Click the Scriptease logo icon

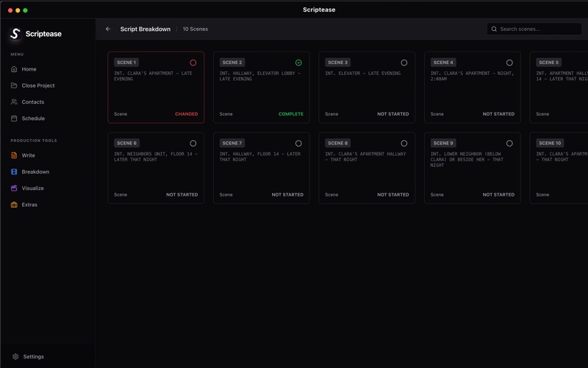coord(15,34)
